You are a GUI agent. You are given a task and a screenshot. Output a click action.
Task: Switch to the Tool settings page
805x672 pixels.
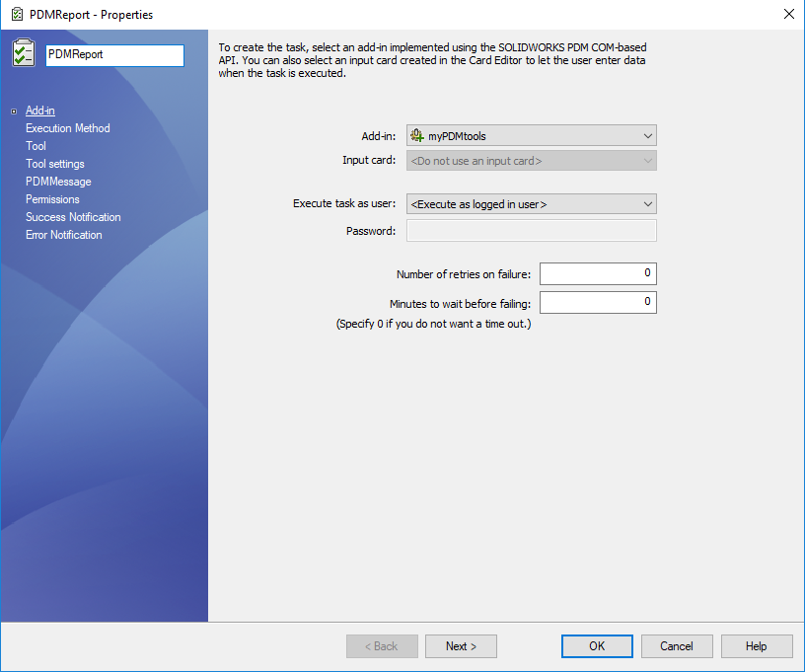pyautogui.click(x=55, y=164)
